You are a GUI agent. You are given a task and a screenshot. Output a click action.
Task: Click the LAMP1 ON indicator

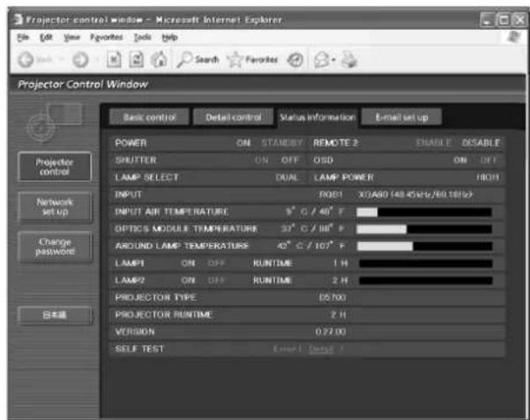point(188,263)
